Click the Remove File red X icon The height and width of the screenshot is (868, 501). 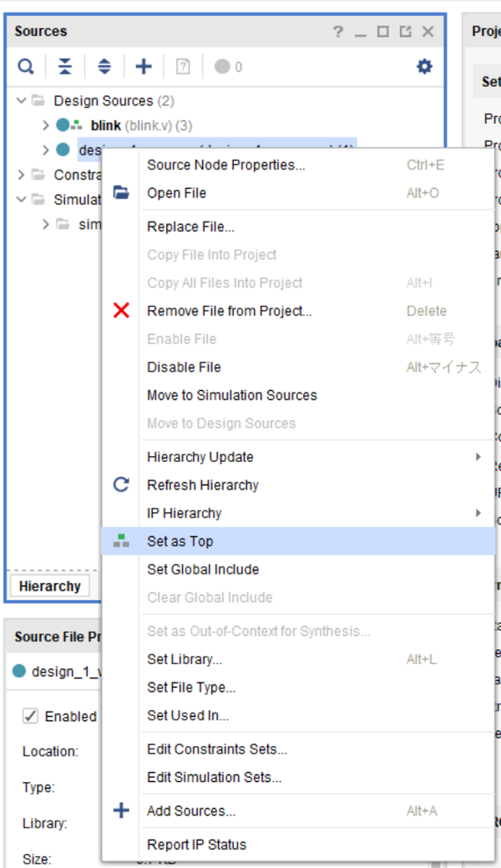pyautogui.click(x=122, y=311)
